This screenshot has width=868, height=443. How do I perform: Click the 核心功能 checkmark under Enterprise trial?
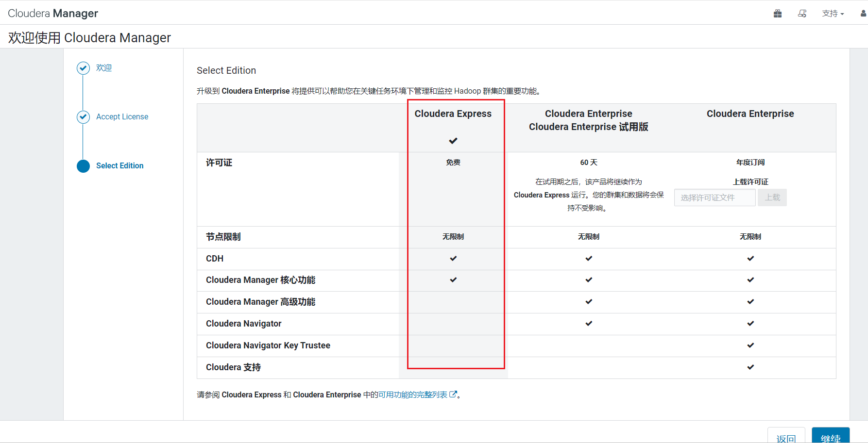[589, 280]
